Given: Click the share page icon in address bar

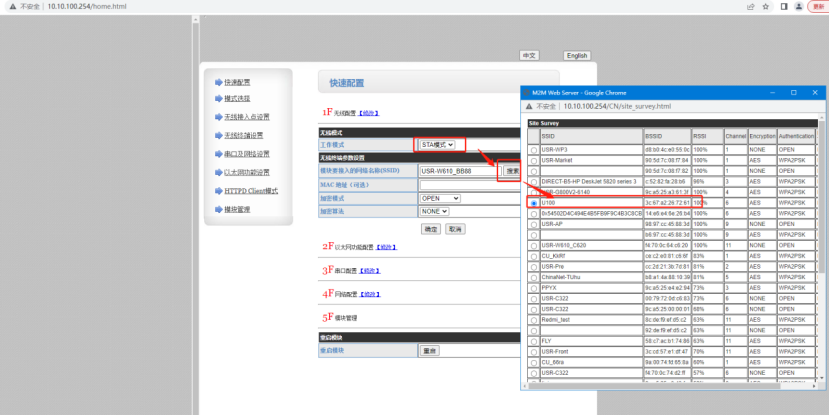Looking at the screenshot, I should 749,6.
